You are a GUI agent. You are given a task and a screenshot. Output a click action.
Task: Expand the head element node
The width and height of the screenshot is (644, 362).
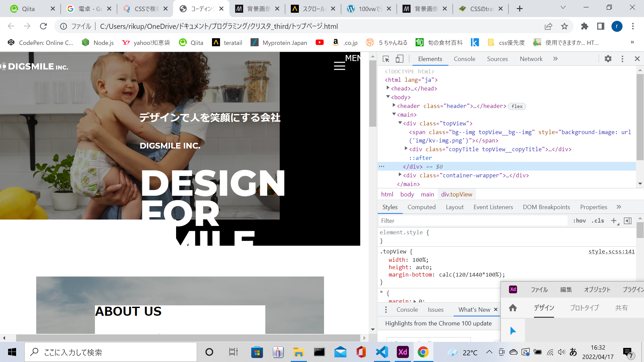(x=388, y=88)
